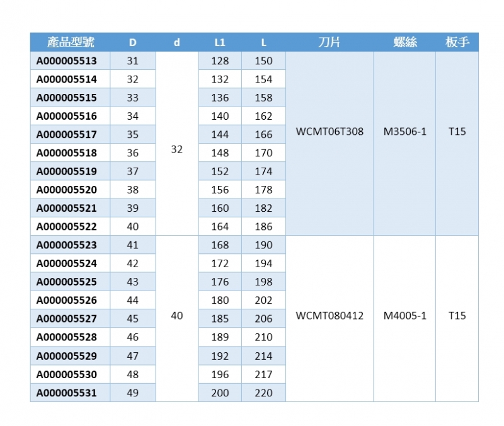Click D value 44
504x426 pixels.
(x=133, y=301)
